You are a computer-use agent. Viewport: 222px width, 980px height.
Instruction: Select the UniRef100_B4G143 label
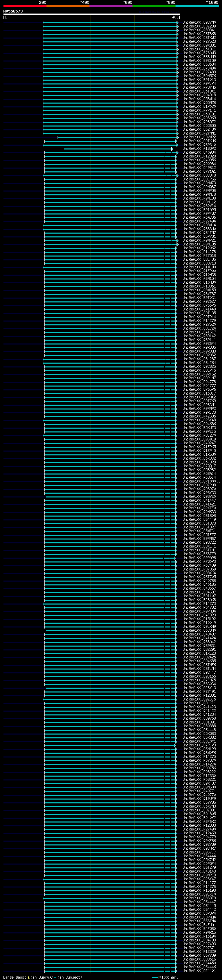pyautogui.click(x=199, y=871)
